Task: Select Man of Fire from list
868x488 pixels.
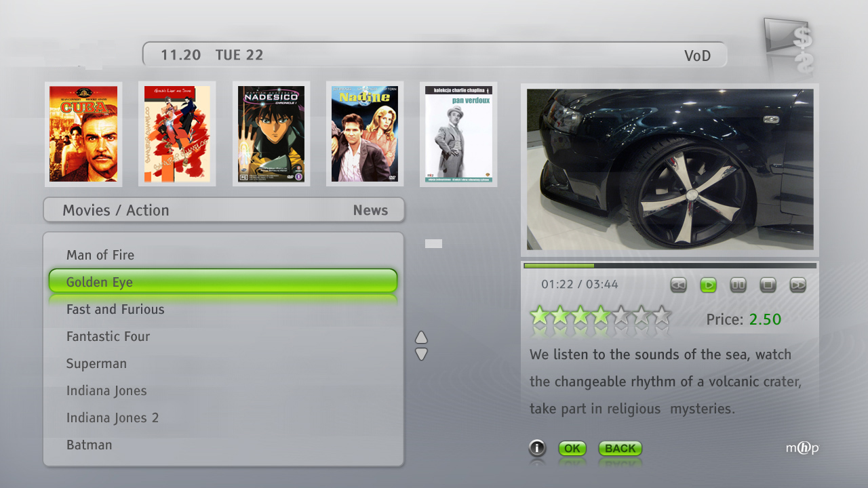Action: (100, 255)
